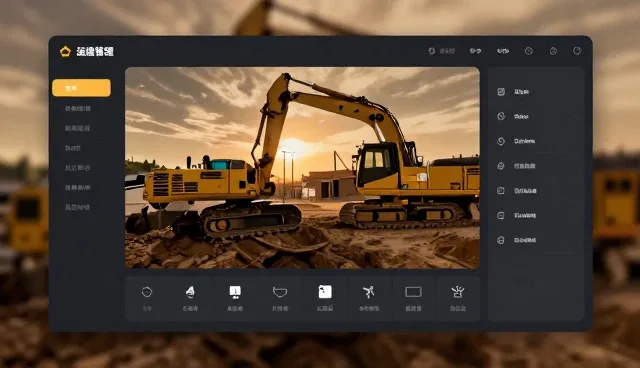Select the sixth row in right panel list

point(536,215)
